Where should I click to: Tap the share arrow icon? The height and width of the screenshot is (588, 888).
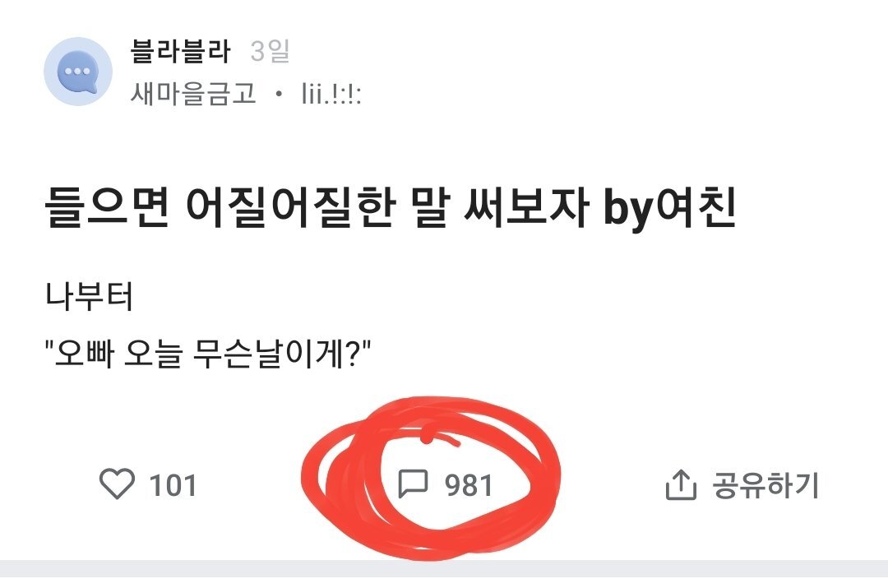(x=680, y=485)
